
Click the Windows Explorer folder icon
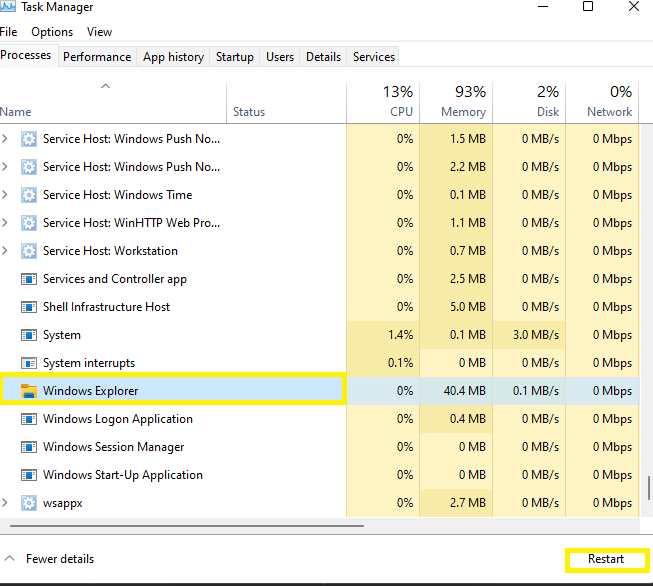pyautogui.click(x=29, y=391)
